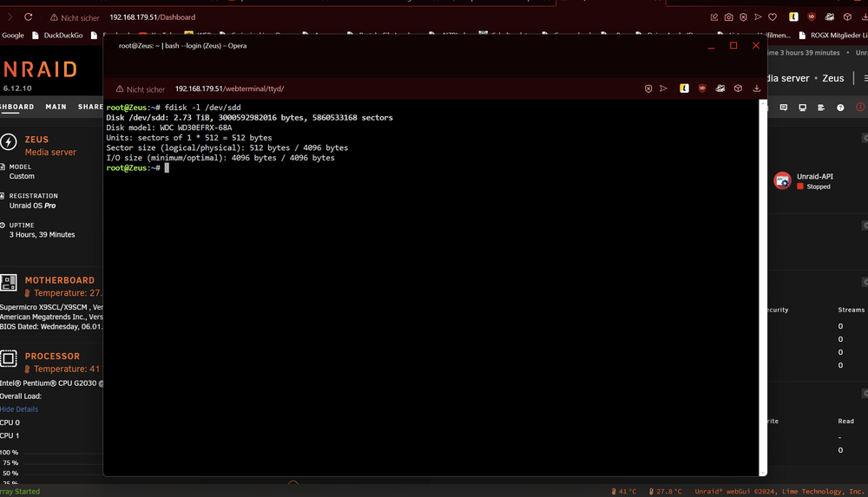This screenshot has height=497, width=868.
Task: Click the 'Disk /dev/sdd: 2.73 TiB' output line
Action: pos(249,118)
